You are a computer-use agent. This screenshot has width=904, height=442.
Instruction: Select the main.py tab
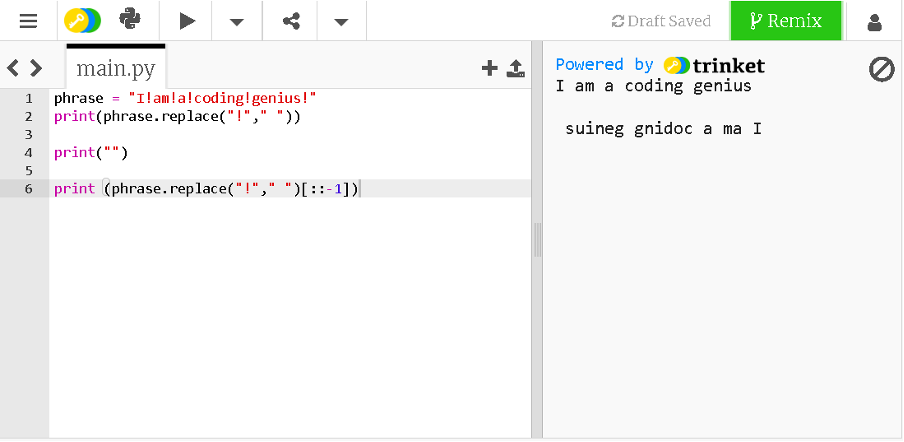click(116, 69)
